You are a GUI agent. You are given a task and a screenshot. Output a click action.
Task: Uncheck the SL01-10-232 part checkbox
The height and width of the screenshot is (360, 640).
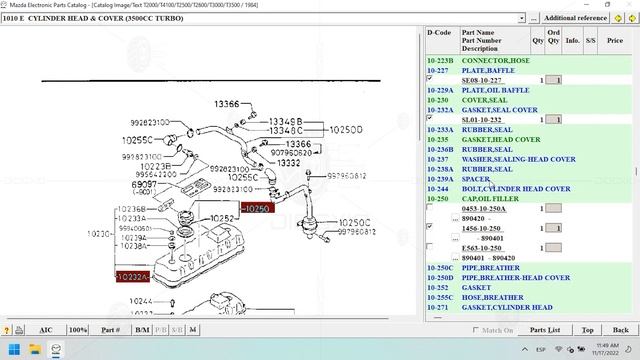[x=429, y=118]
